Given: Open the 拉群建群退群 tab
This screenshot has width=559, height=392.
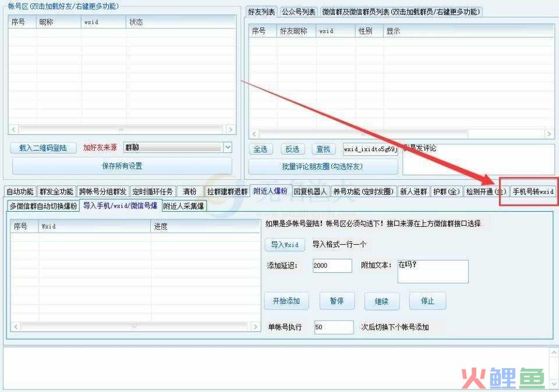Looking at the screenshot, I should (228, 191).
